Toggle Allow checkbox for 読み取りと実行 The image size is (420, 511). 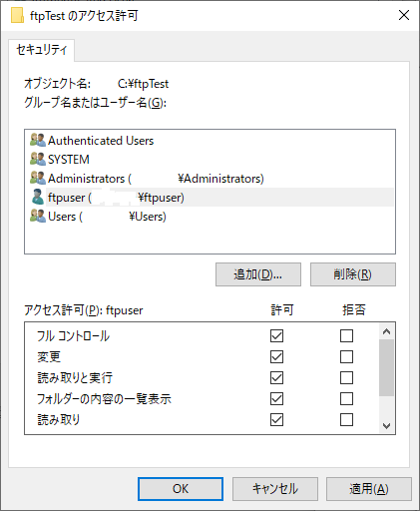(276, 377)
